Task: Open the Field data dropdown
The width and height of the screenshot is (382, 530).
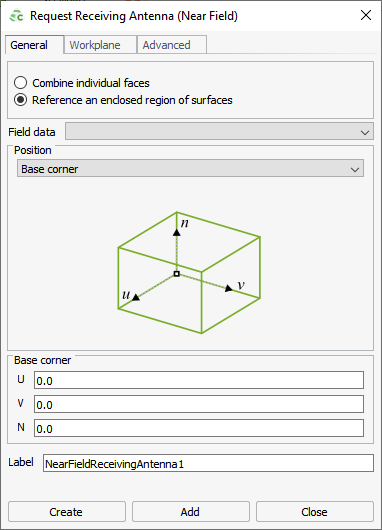Action: [219, 131]
